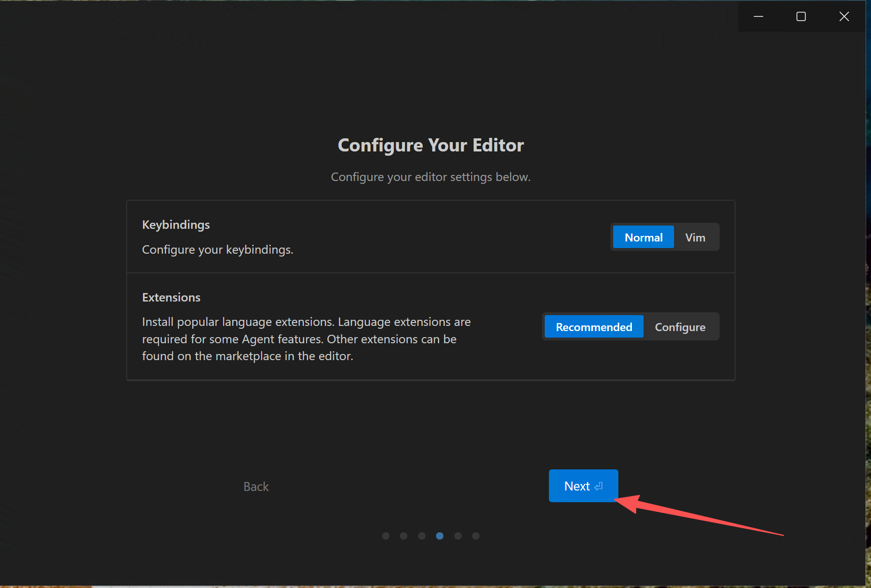Jump to second step pagination dot
Viewport: 871px width, 588px height.
[x=404, y=536]
